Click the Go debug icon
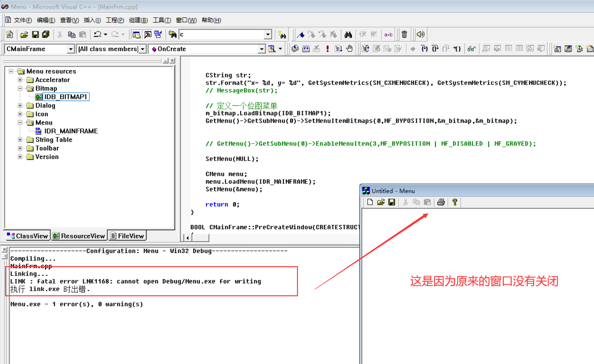Viewport: 594px width, 364px height. pos(338,49)
